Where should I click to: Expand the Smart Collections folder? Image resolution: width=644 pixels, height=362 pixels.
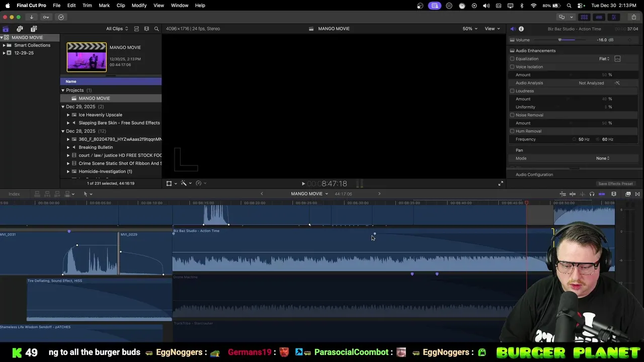click(x=4, y=45)
